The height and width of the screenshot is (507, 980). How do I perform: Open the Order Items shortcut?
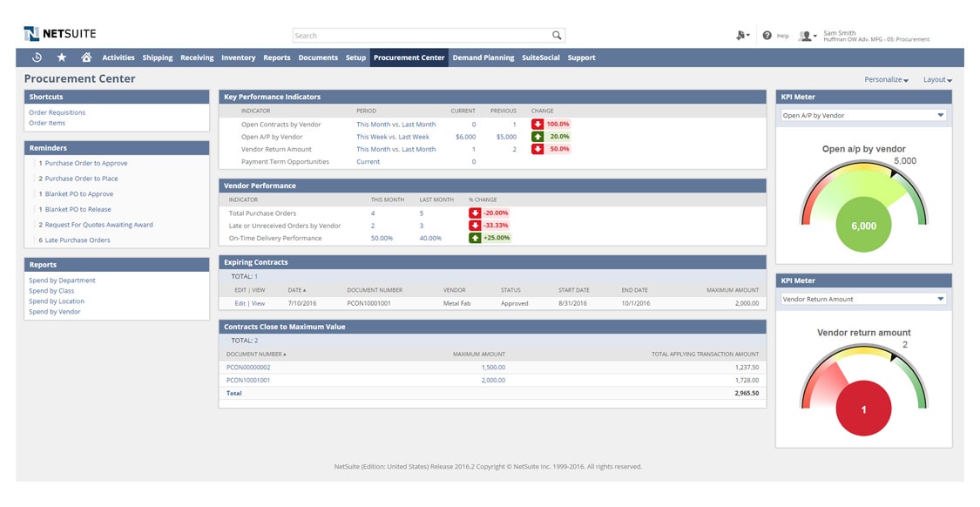click(x=47, y=123)
